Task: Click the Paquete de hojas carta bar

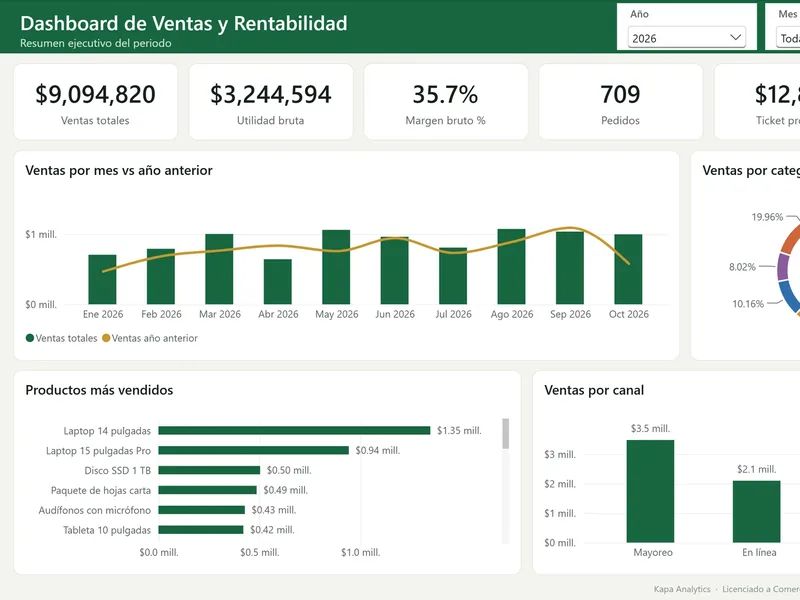Action: point(208,490)
